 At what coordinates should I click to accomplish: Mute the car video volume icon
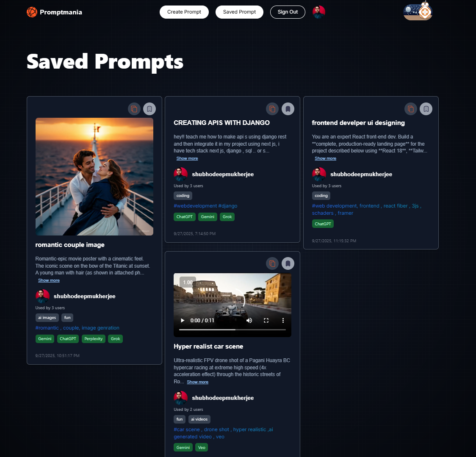point(249,321)
